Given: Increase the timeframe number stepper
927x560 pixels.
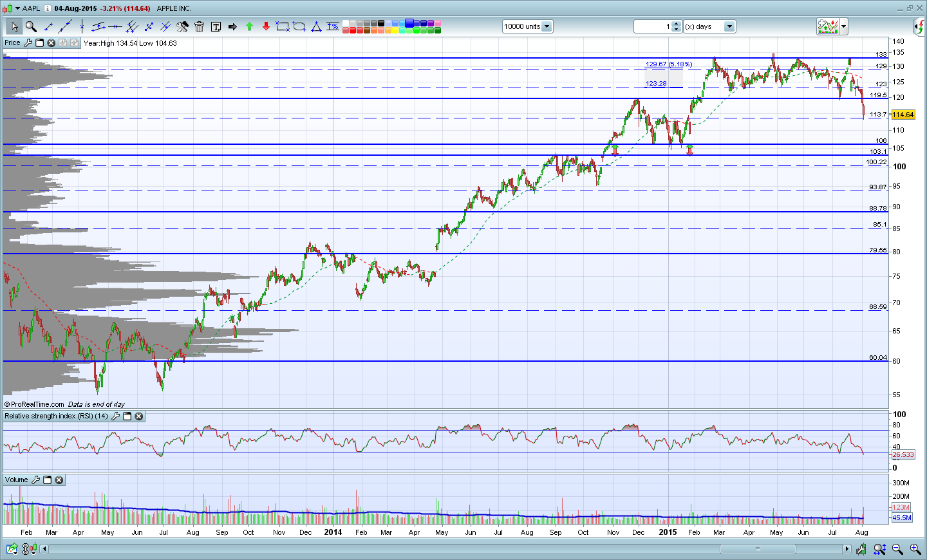Looking at the screenshot, I should (676, 24).
